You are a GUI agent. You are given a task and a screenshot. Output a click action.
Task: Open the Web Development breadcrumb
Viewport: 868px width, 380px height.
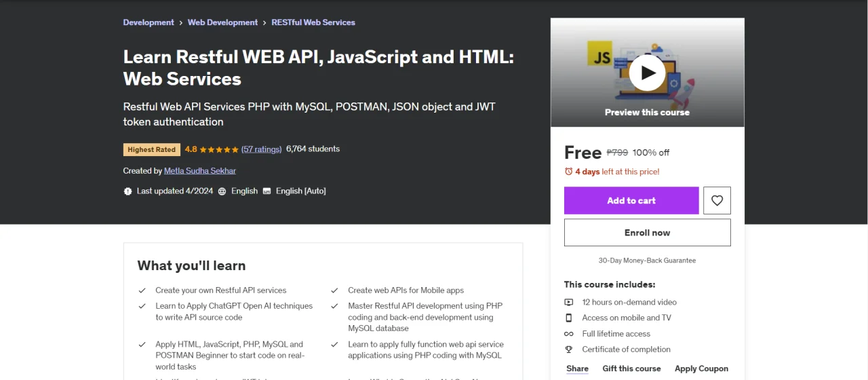tap(222, 22)
